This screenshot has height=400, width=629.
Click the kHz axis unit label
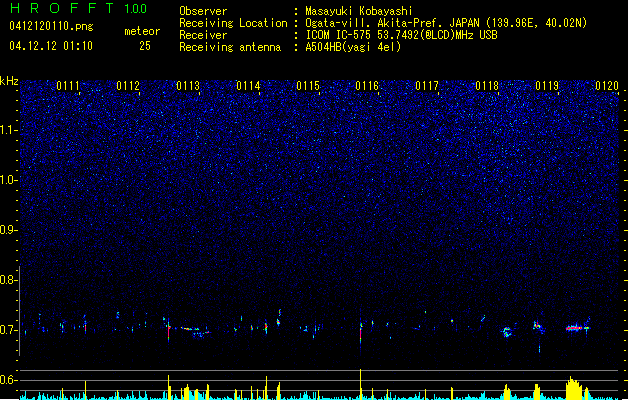click(9, 81)
